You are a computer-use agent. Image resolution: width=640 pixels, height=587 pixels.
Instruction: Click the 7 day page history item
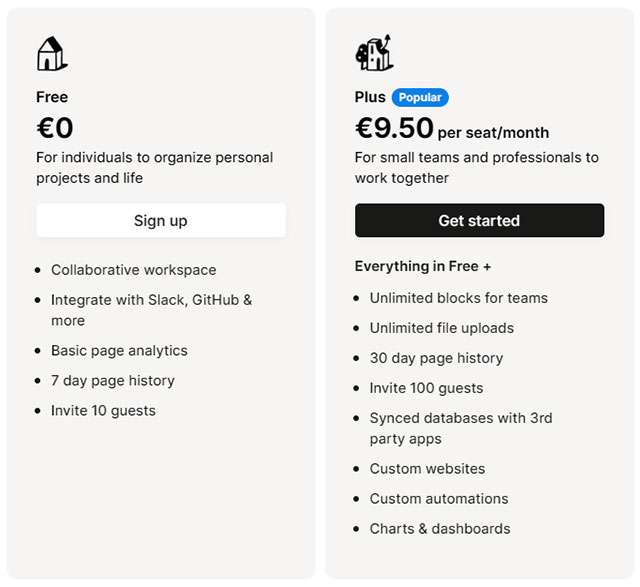click(113, 381)
